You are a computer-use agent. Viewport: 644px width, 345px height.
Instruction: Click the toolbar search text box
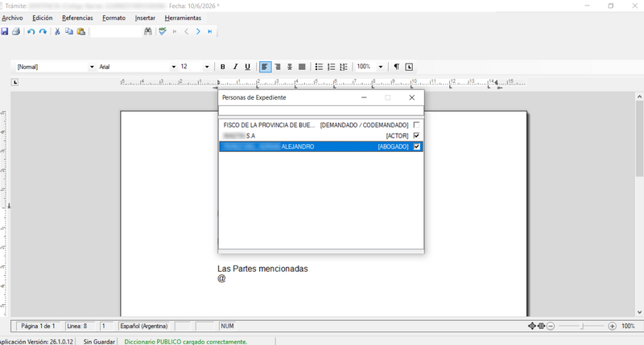(x=116, y=31)
